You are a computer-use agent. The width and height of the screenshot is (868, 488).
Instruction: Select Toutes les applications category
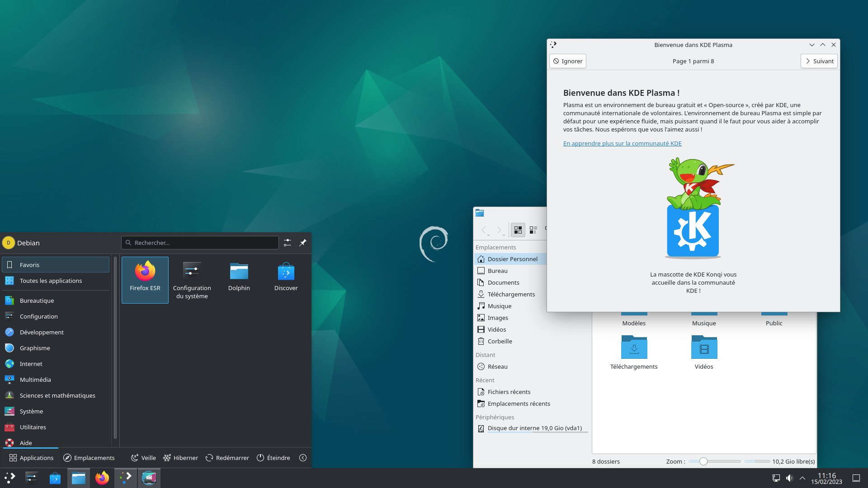pyautogui.click(x=51, y=281)
